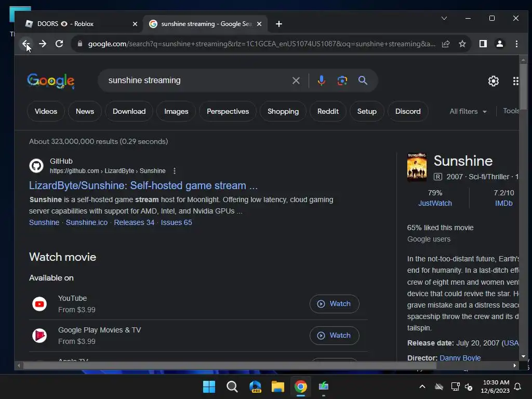Watch Sunshine on YouTube
Image resolution: width=532 pixels, height=399 pixels.
pos(334,303)
